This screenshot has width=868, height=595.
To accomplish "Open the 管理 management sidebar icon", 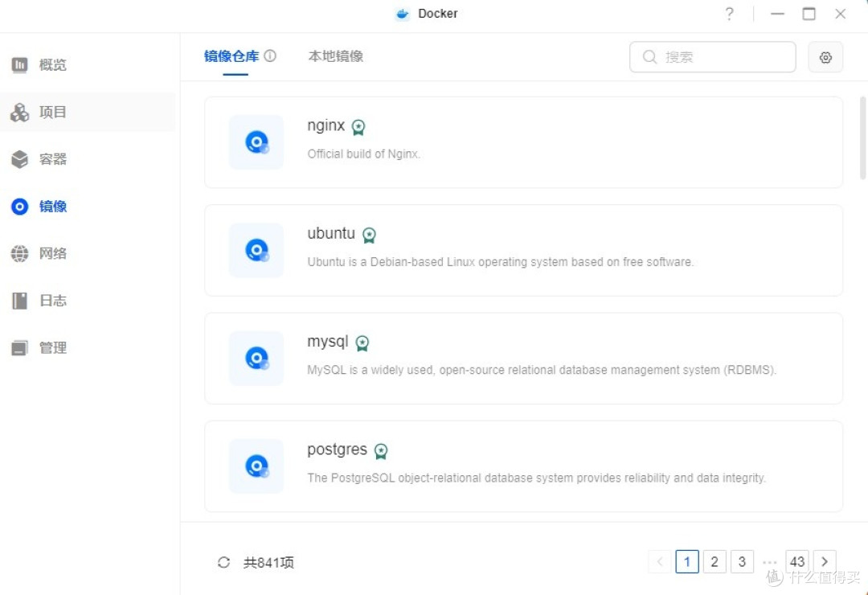I will click(20, 348).
